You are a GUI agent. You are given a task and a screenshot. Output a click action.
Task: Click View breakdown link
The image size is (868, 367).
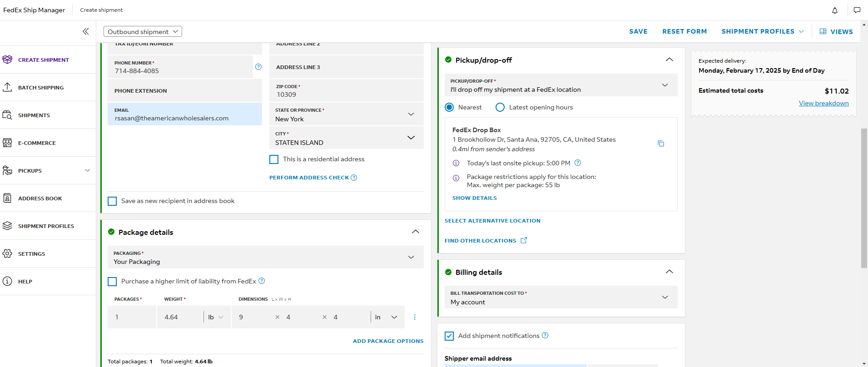pyautogui.click(x=823, y=103)
